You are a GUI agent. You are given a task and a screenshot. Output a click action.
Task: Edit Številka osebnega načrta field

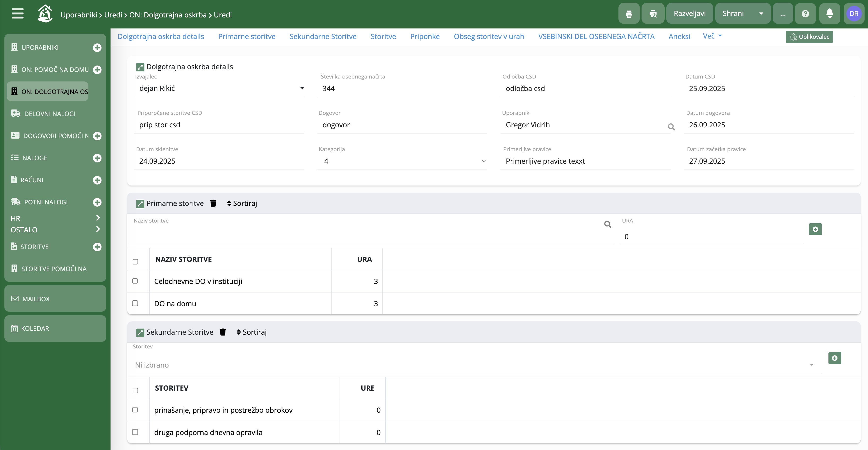[x=402, y=88]
